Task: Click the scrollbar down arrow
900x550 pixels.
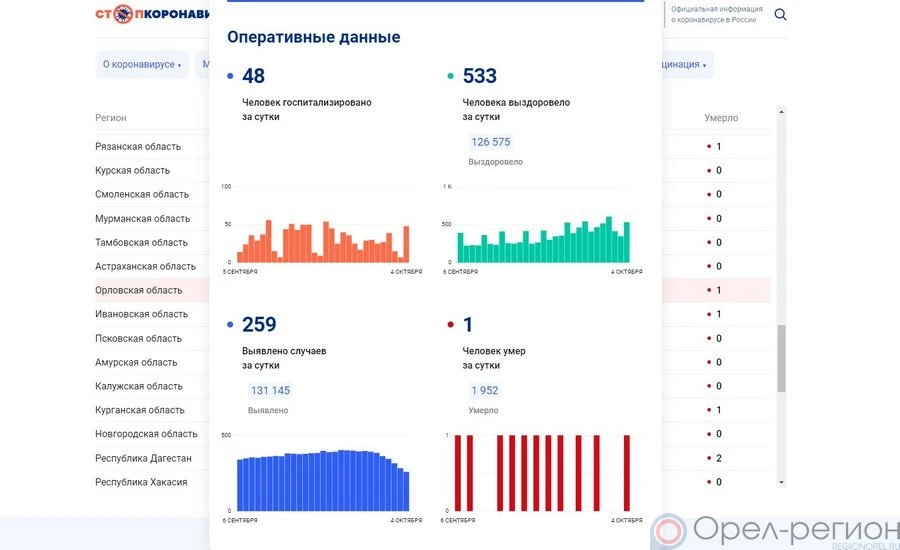Action: pos(782,482)
